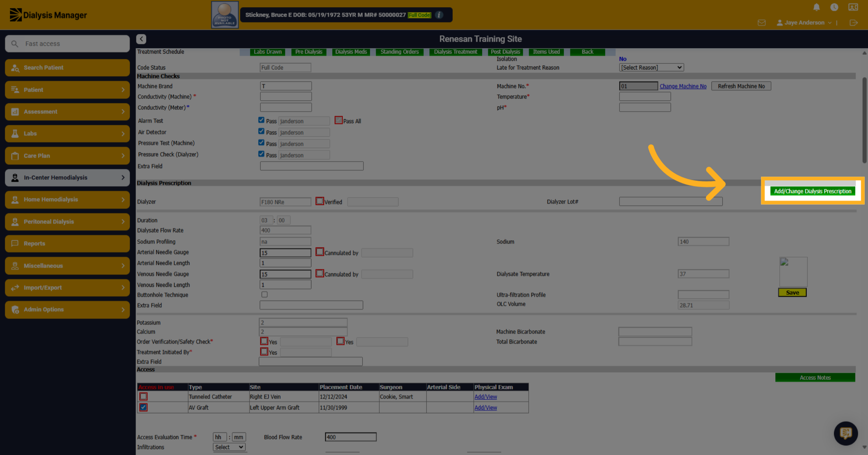Expand the Assessment sidebar menu
This screenshot has height=455, width=868.
click(67, 112)
